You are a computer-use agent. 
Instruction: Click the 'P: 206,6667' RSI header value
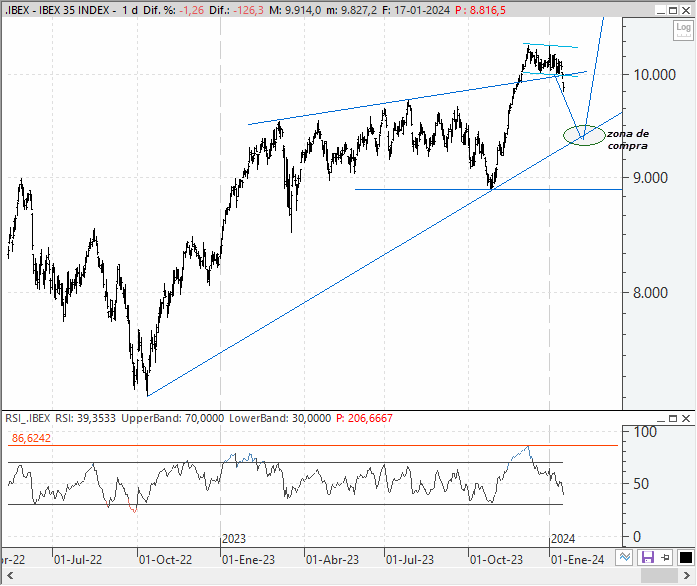point(365,418)
